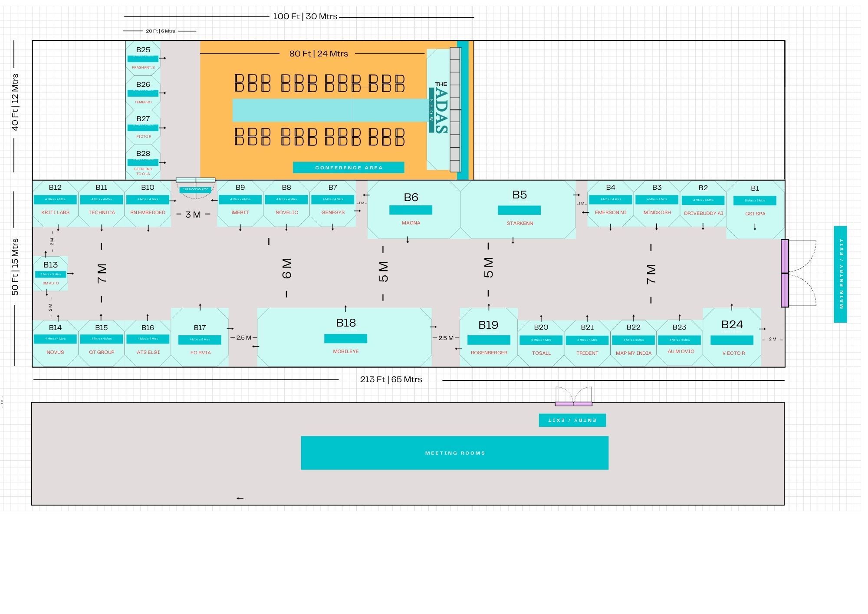Image resolution: width=868 pixels, height=614 pixels.
Task: Click the Main Entry / Exit sign
Action: 840,274
